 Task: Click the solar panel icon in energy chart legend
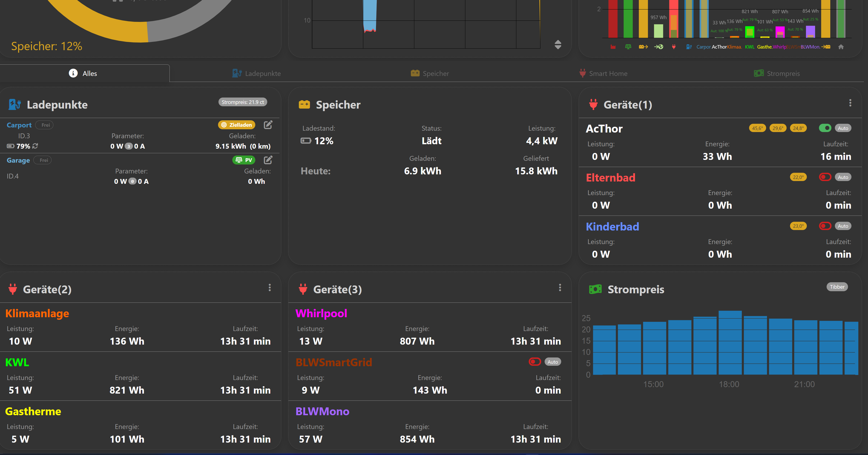coord(628,47)
